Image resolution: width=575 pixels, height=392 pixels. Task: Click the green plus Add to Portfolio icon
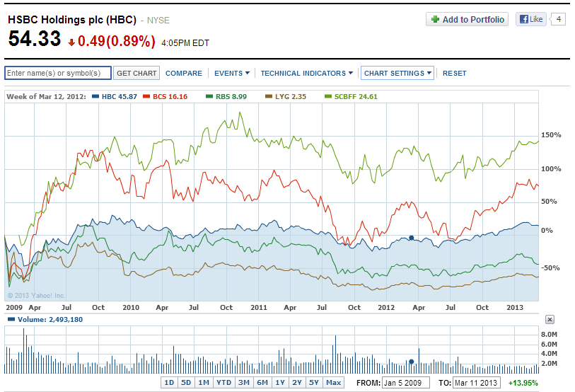pos(435,19)
